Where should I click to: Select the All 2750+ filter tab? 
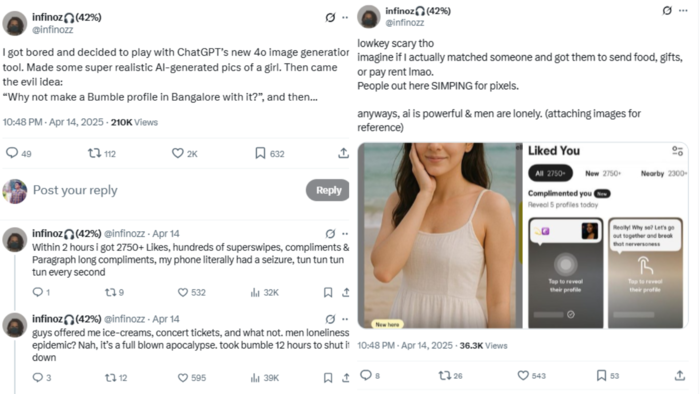[550, 173]
